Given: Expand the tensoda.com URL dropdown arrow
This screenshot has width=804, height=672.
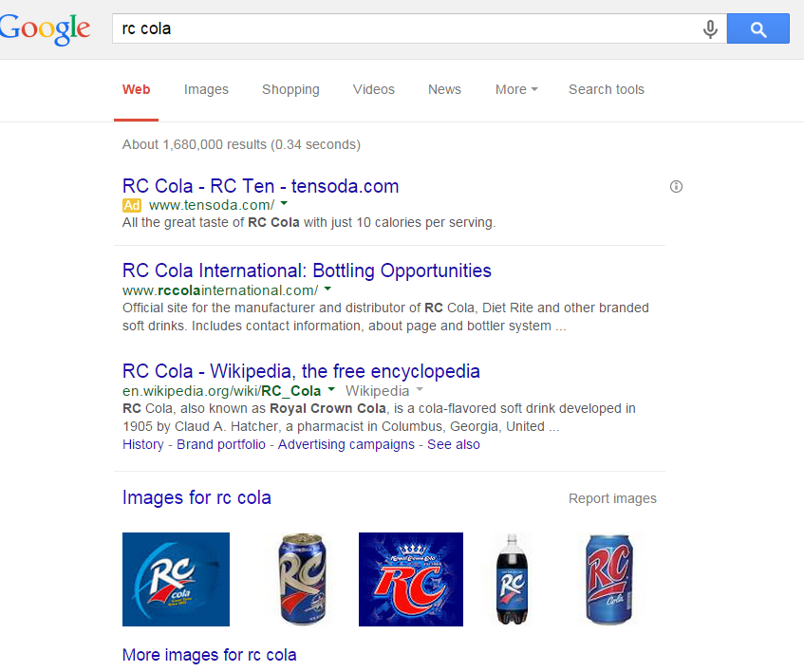Looking at the screenshot, I should coord(284,204).
